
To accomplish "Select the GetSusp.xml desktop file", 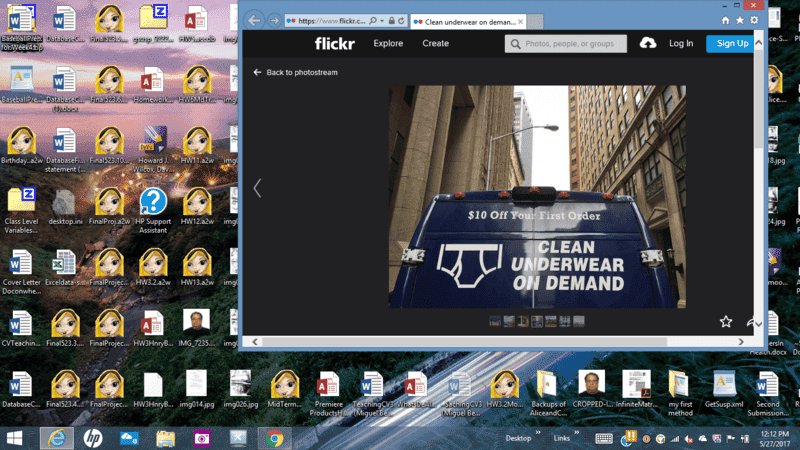I will pos(724,389).
